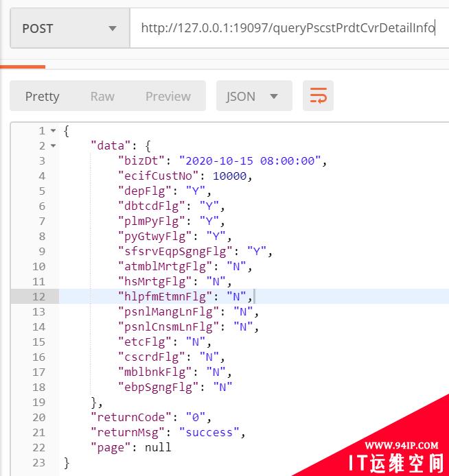Viewport: 449px width, 476px height.
Task: Collapse the "data" object at line 2
Action: click(x=53, y=146)
